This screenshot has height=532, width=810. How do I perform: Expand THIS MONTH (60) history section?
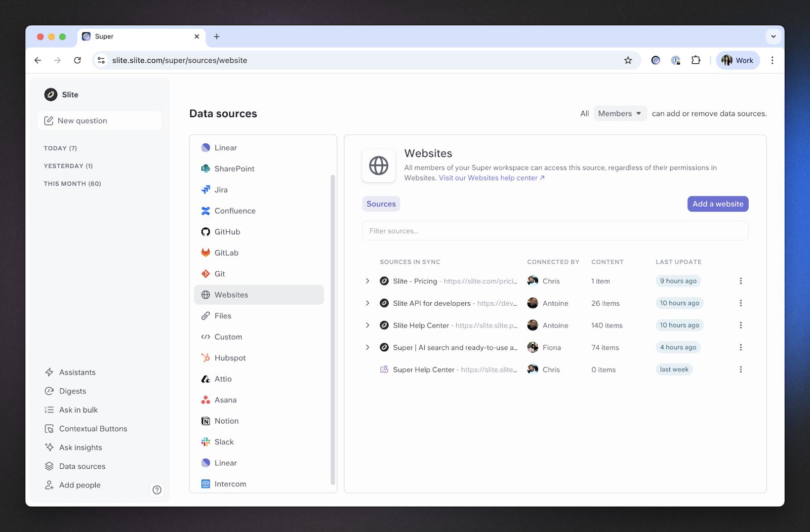pyautogui.click(x=72, y=184)
